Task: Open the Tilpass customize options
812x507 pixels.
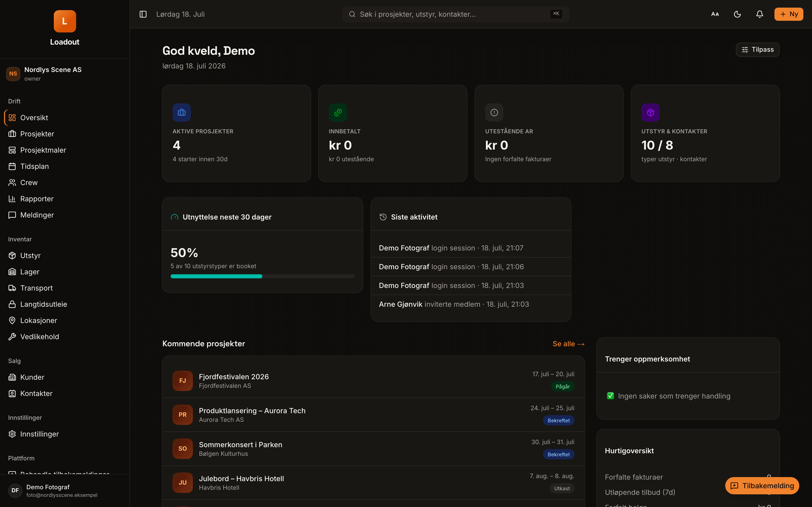Action: (757, 50)
